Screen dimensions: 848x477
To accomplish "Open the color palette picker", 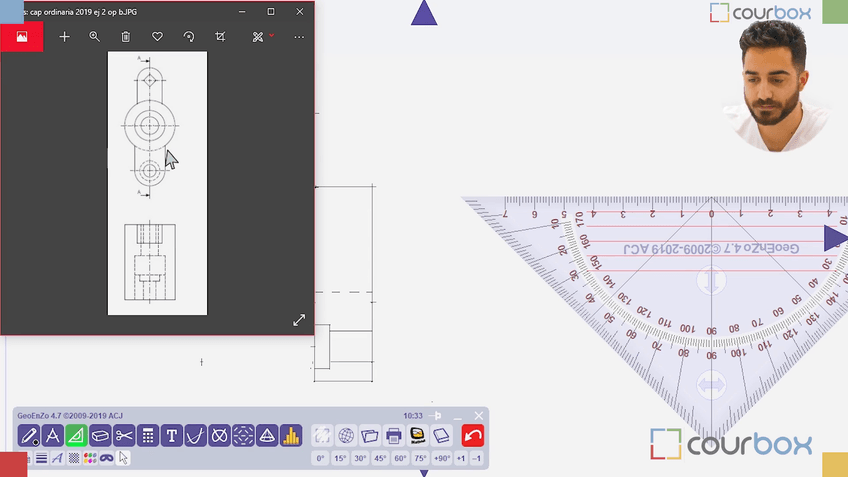I will click(90, 458).
